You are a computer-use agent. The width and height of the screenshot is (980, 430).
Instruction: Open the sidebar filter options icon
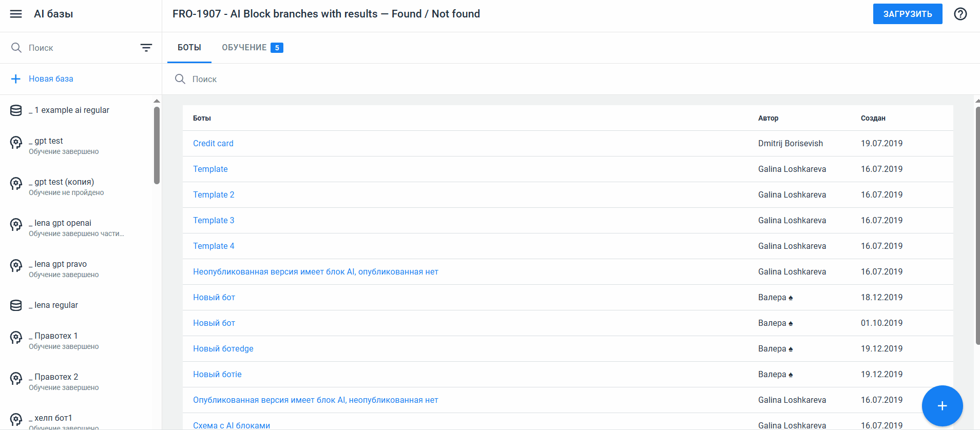(146, 48)
